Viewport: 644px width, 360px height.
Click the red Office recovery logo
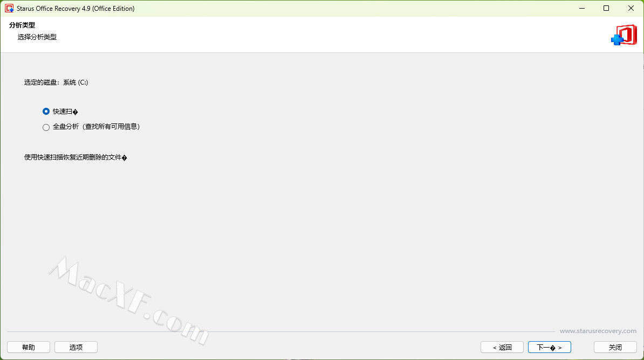pyautogui.click(x=624, y=35)
